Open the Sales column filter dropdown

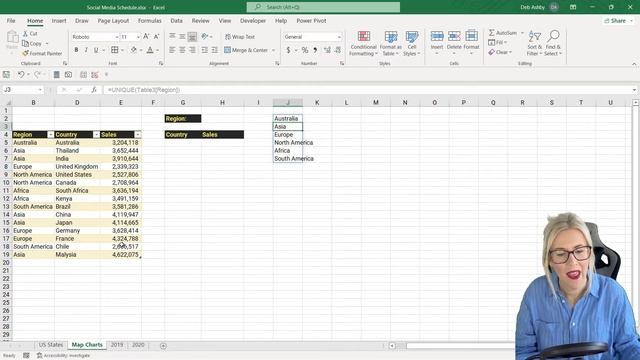coord(138,135)
